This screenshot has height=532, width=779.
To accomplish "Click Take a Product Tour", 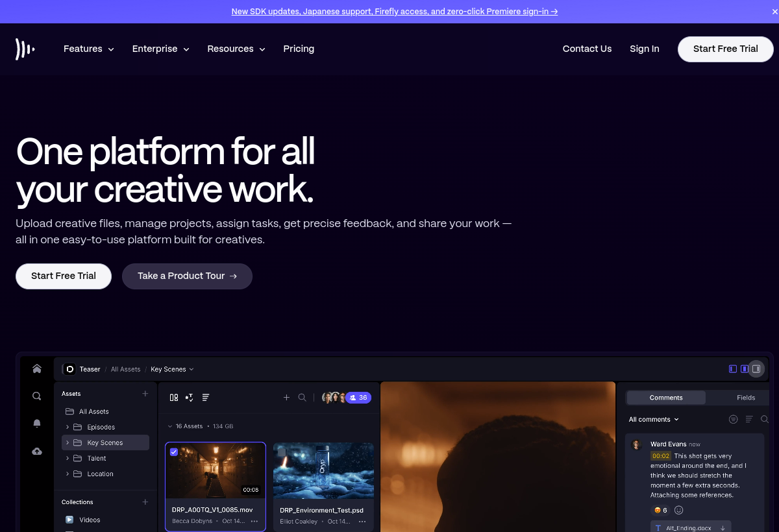I will click(x=187, y=276).
